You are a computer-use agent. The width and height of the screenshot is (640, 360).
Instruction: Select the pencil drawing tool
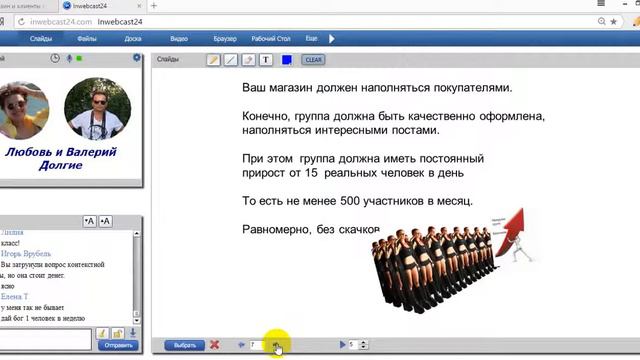[x=213, y=60]
